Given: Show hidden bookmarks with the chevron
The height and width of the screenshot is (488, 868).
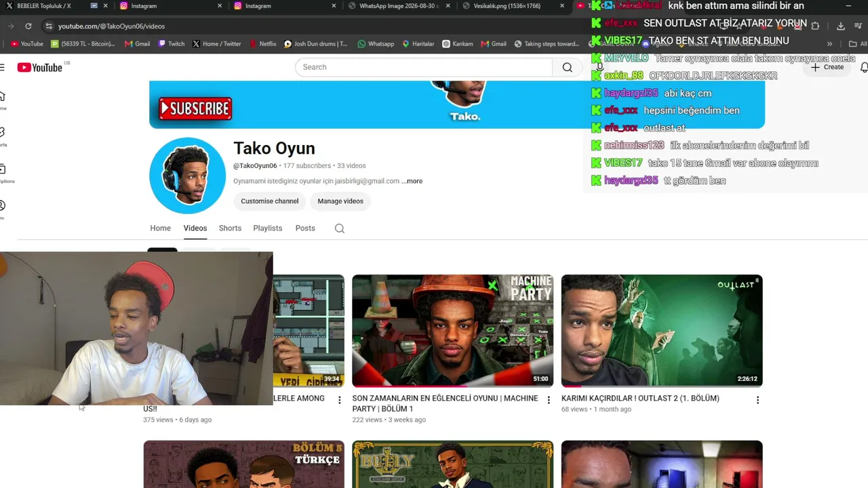Looking at the screenshot, I should [x=829, y=44].
